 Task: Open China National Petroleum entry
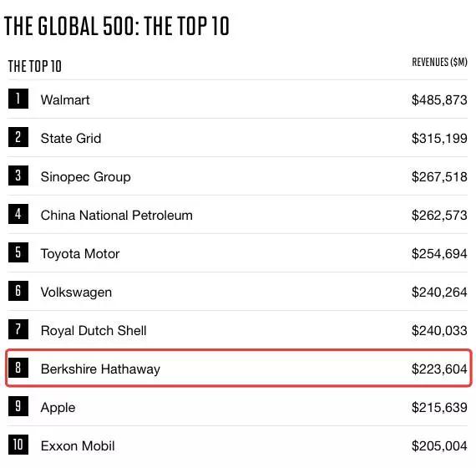click(x=117, y=215)
